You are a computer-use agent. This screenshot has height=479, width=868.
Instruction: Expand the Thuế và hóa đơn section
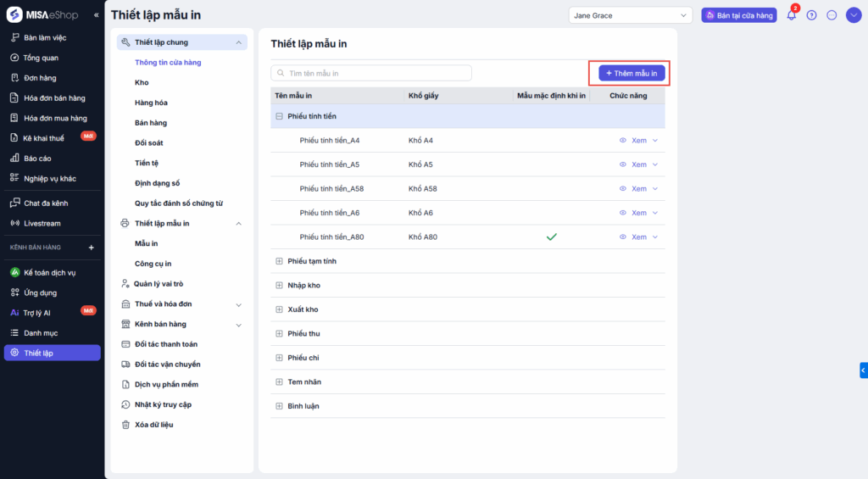point(238,304)
